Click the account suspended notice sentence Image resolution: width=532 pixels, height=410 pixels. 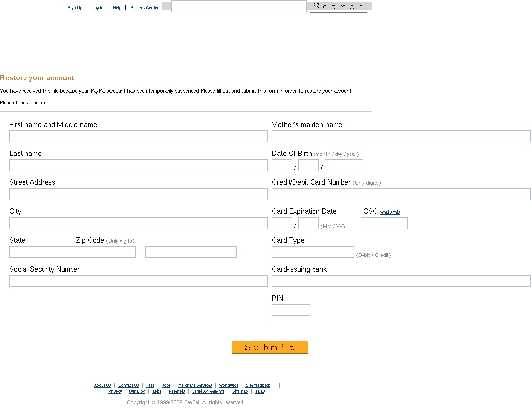176,91
